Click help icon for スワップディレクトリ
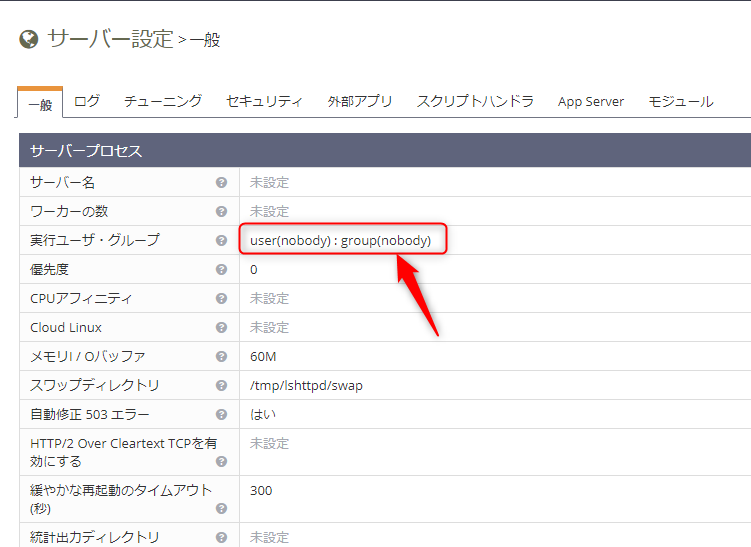 [221, 385]
